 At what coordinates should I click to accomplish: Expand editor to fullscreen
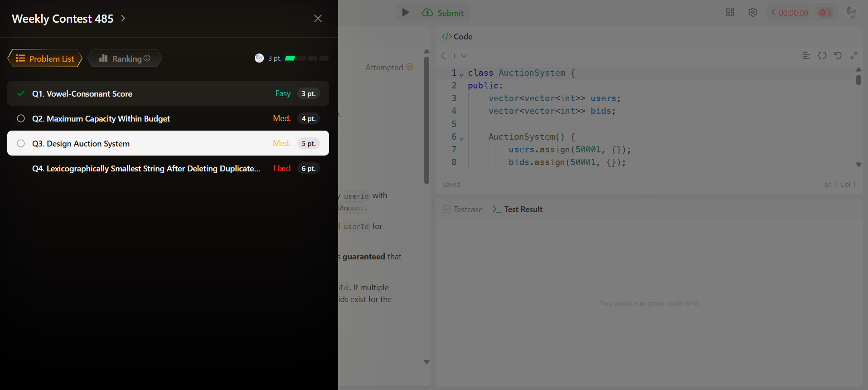point(853,55)
